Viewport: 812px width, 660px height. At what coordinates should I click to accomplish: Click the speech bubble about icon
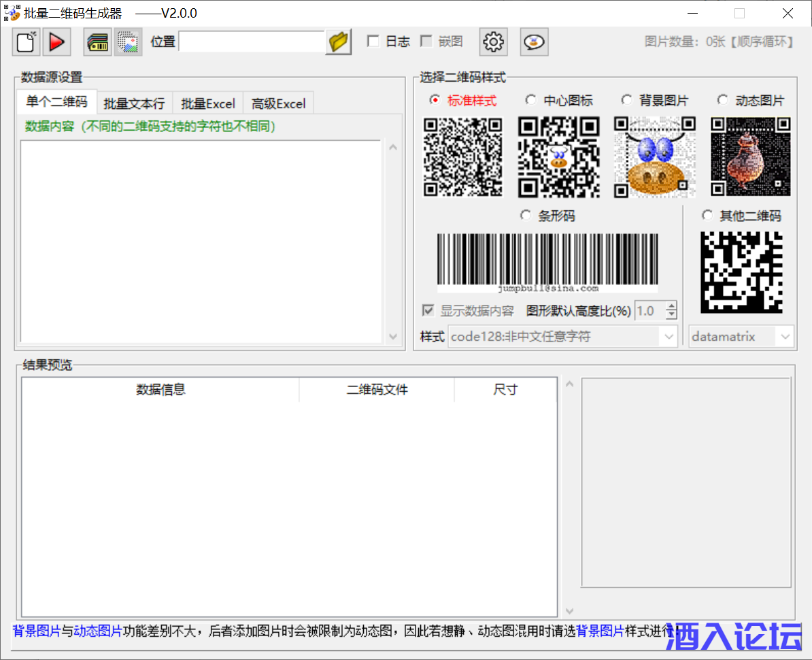pyautogui.click(x=535, y=42)
